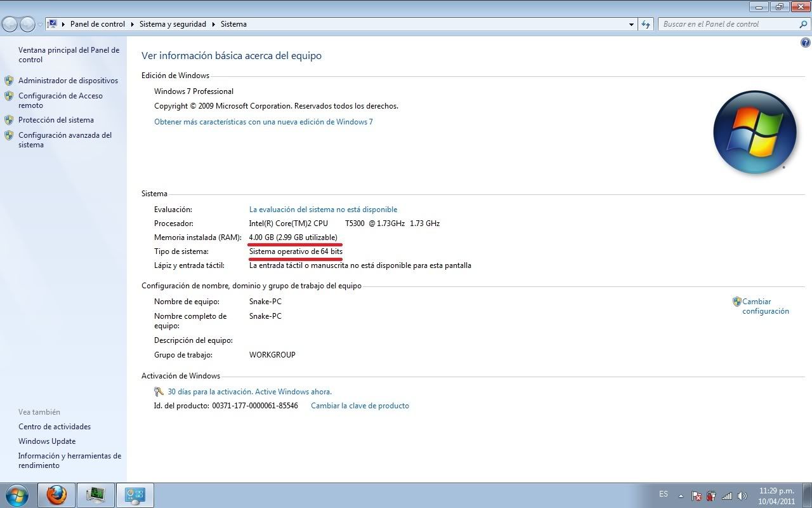The height and width of the screenshot is (508, 812).
Task: Click the refresh button beside address bar
Action: tap(646, 24)
